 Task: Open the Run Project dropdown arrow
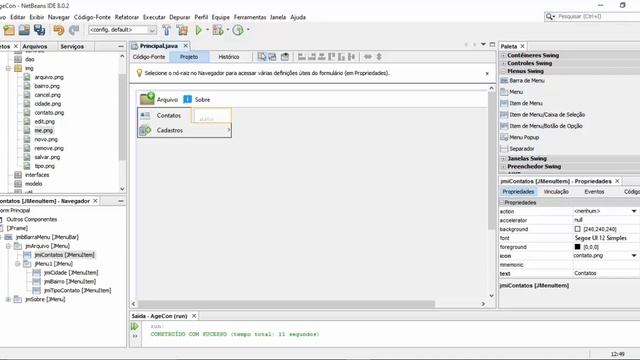pos(207,30)
